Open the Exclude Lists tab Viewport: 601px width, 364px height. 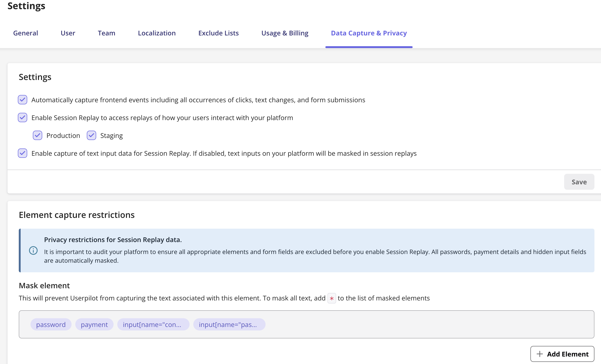218,33
